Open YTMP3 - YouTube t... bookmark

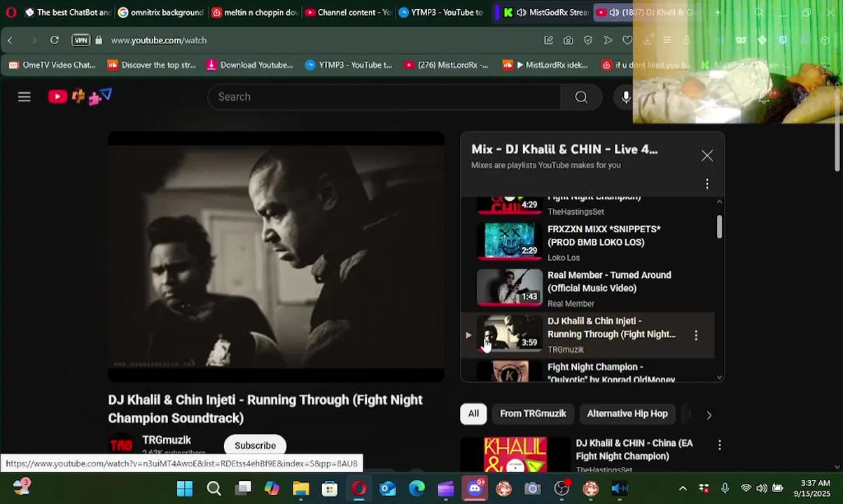coord(349,64)
